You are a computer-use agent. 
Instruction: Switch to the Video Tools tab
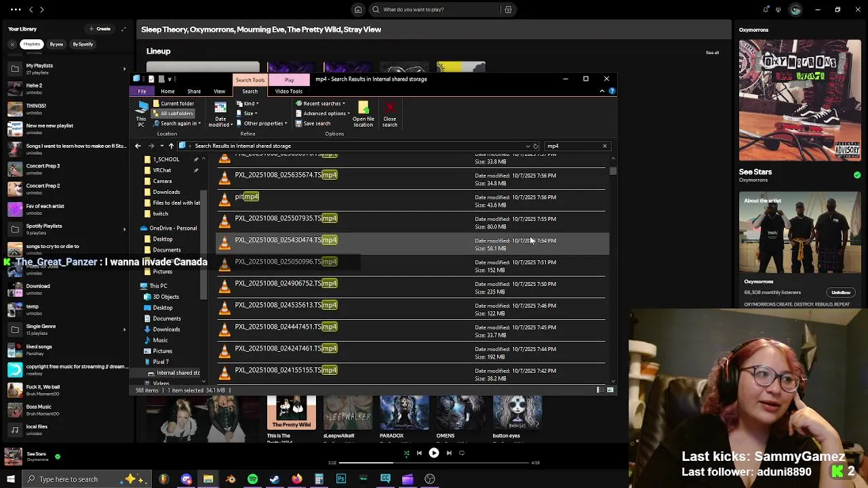(x=289, y=91)
